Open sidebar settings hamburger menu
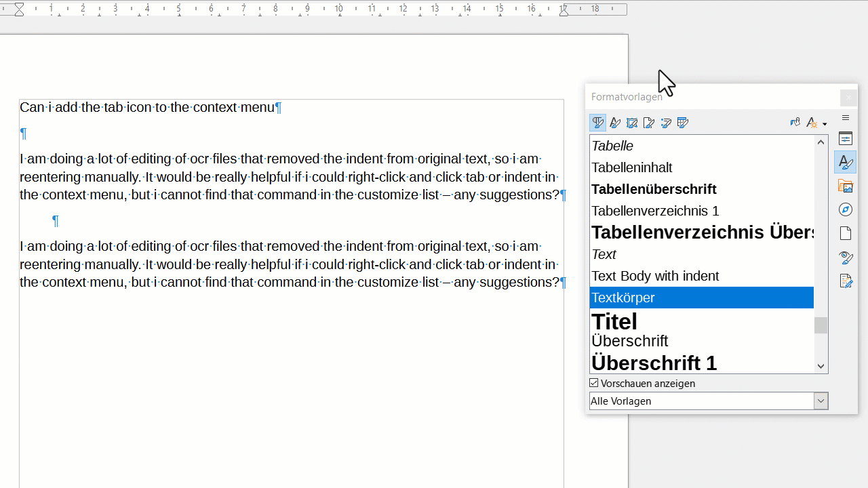868x488 pixels. click(x=846, y=118)
